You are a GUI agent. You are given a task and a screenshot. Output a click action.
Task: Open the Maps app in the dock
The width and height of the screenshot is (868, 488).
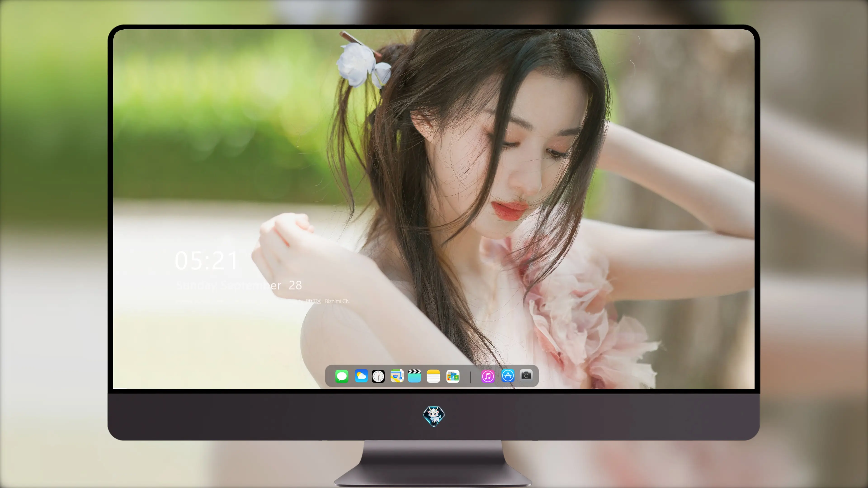pos(397,376)
